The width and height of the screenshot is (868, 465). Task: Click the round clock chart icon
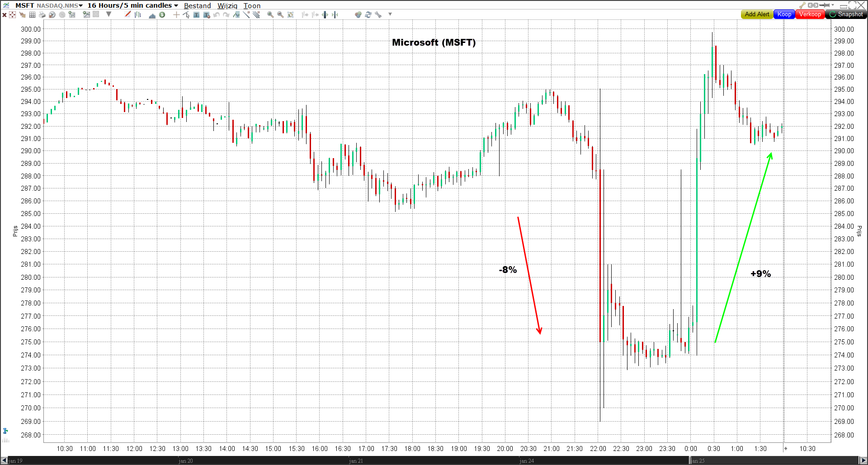(x=52, y=14)
